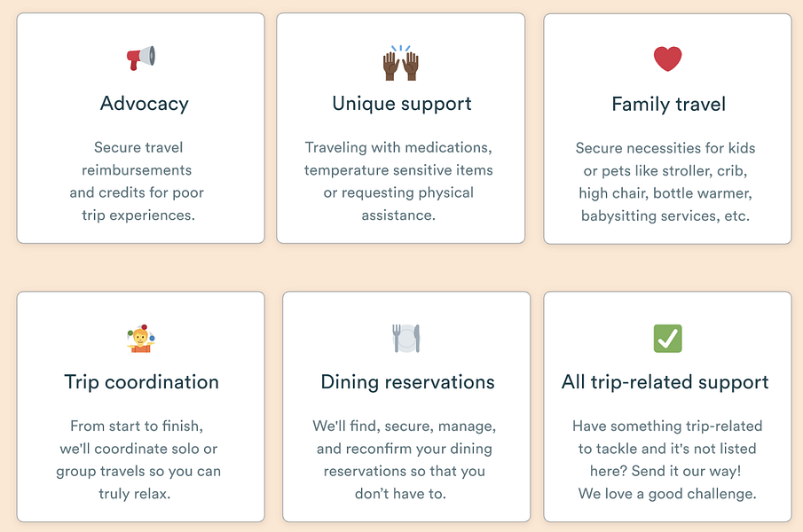
Task: Open the All trip-related support heading
Action: point(665,382)
